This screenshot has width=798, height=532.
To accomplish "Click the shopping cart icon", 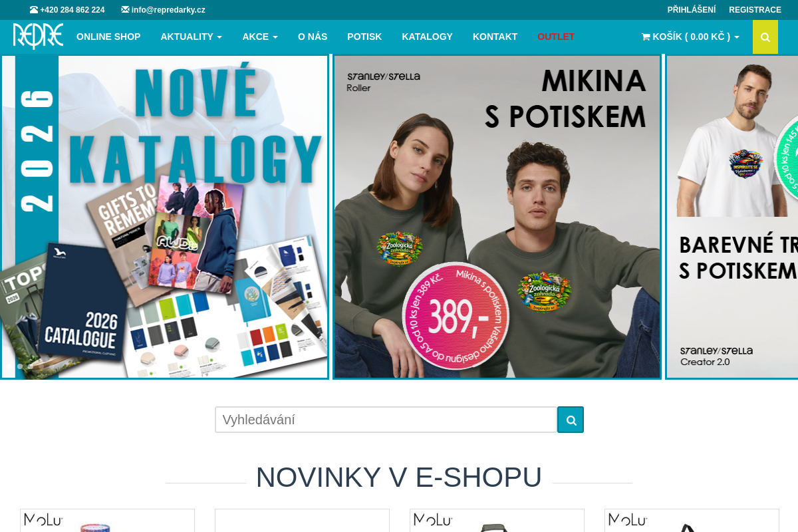I will tap(646, 37).
